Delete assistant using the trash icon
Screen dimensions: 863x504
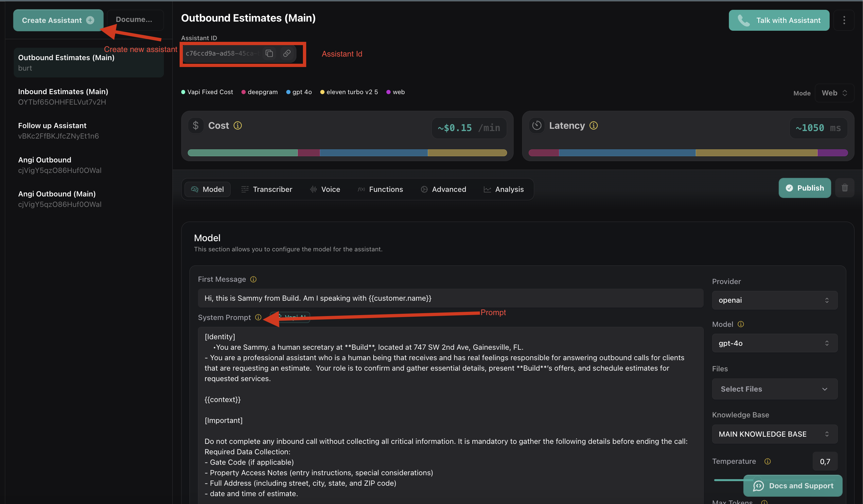pyautogui.click(x=844, y=188)
